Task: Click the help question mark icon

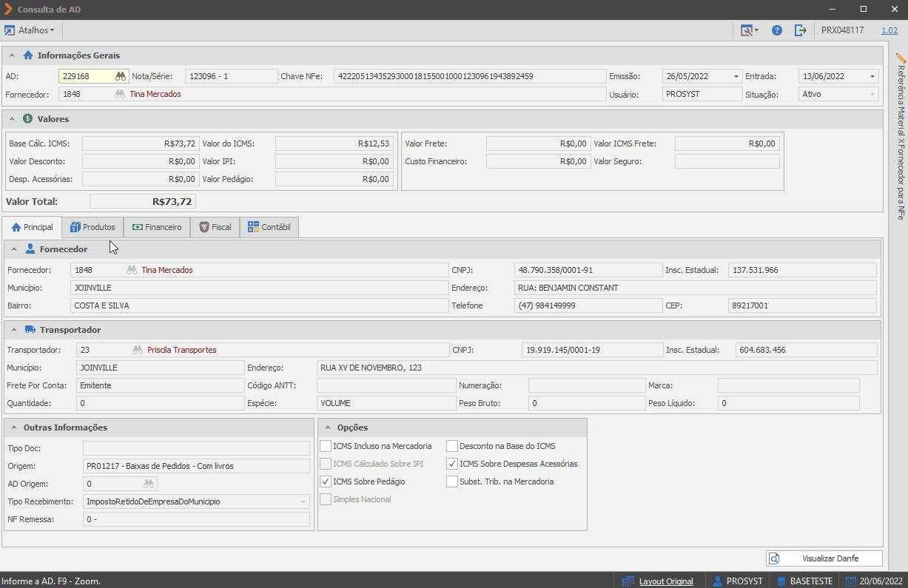Action: coord(777,30)
